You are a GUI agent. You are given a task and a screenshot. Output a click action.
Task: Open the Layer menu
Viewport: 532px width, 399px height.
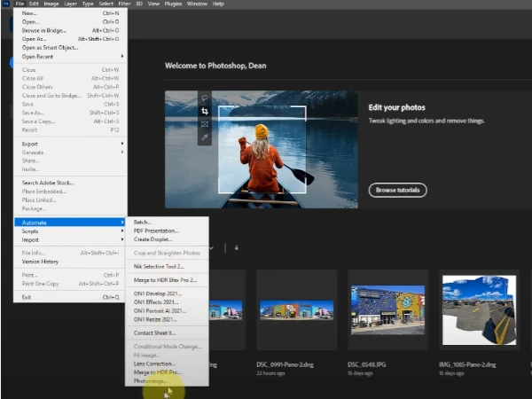pyautogui.click(x=71, y=4)
